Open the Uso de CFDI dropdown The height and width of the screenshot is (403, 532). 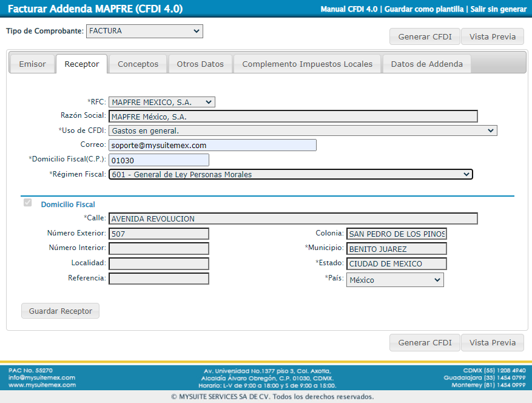tap(303, 130)
